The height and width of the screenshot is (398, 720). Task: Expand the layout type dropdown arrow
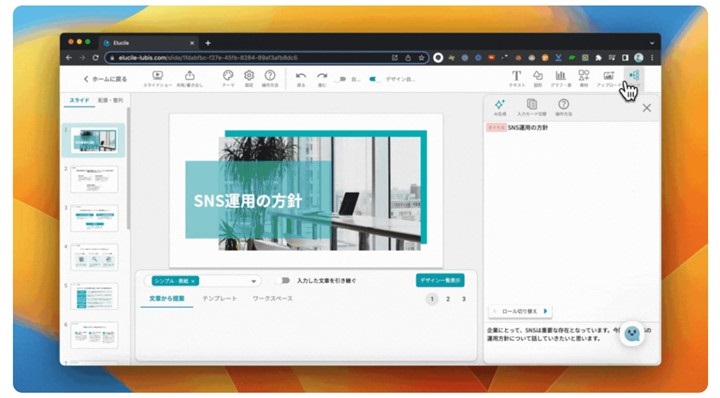pos(253,281)
